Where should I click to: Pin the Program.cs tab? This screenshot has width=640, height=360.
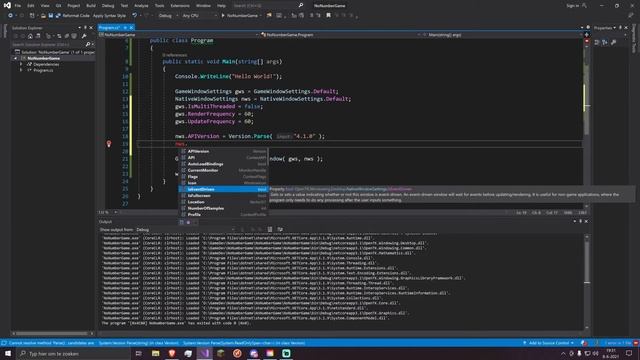[125, 28]
